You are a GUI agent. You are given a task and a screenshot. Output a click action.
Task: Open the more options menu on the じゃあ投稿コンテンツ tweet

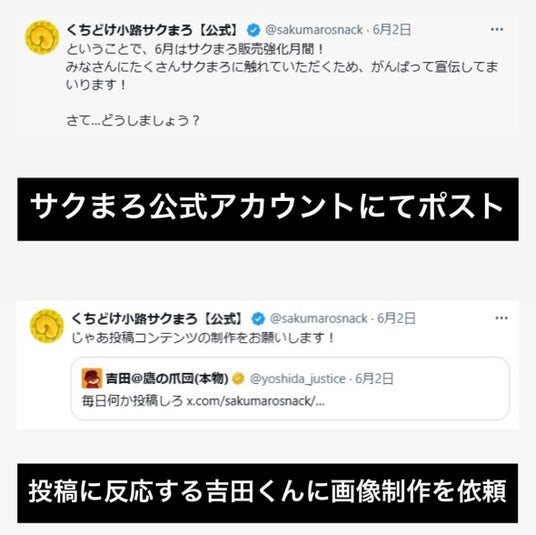[501, 318]
